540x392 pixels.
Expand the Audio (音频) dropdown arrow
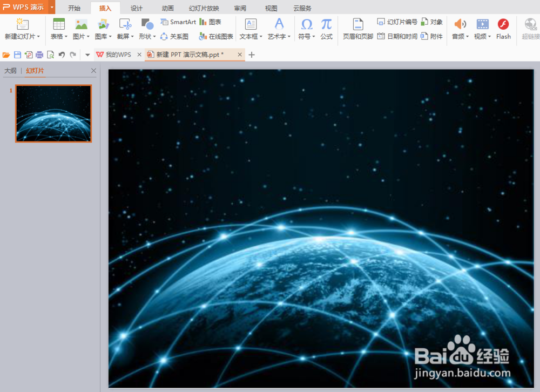[x=467, y=37]
